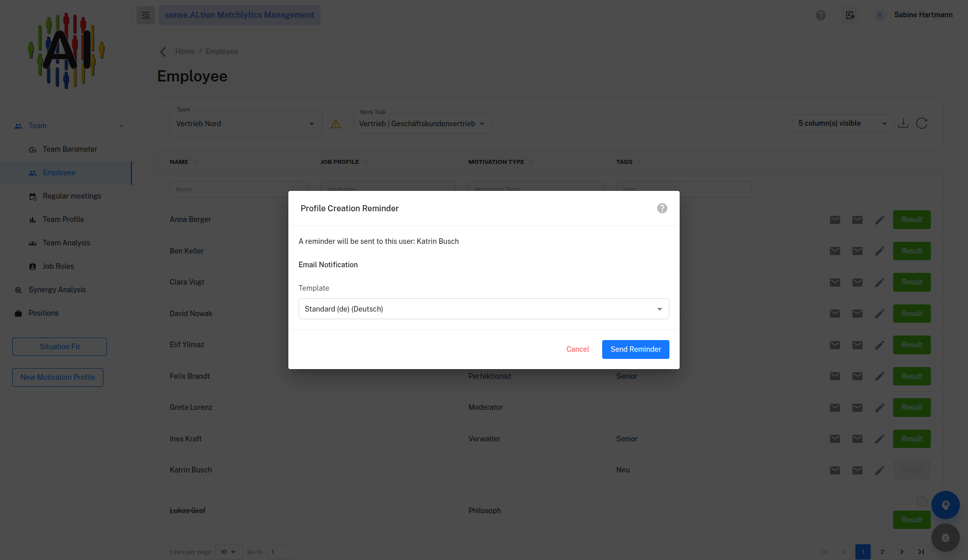968x560 pixels.
Task: Click the Situation Fit button
Action: (60, 347)
